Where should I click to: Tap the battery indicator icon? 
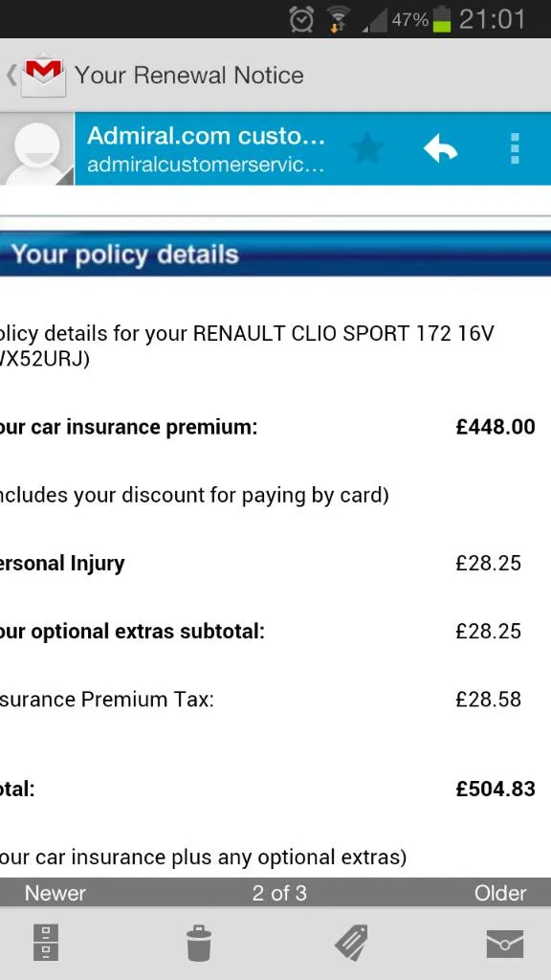[x=442, y=19]
